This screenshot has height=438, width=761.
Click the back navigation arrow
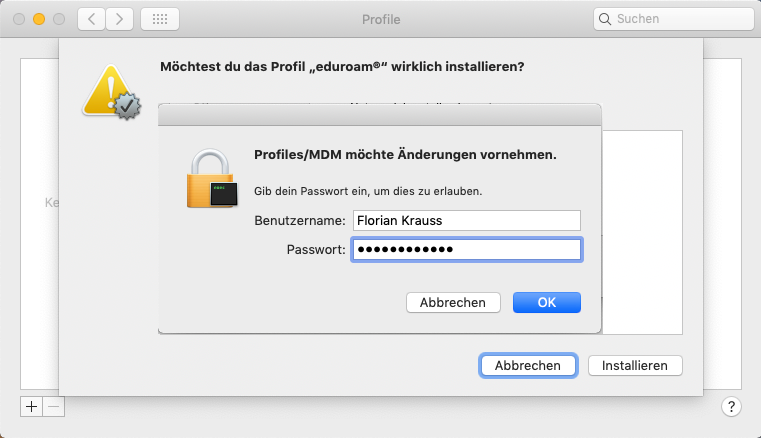point(92,19)
